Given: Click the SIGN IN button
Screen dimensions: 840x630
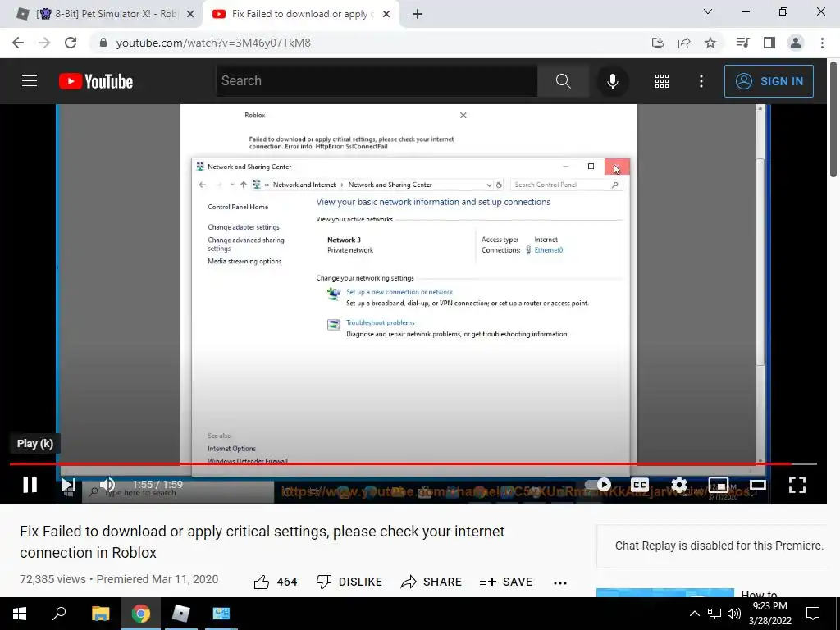Looking at the screenshot, I should (x=769, y=81).
